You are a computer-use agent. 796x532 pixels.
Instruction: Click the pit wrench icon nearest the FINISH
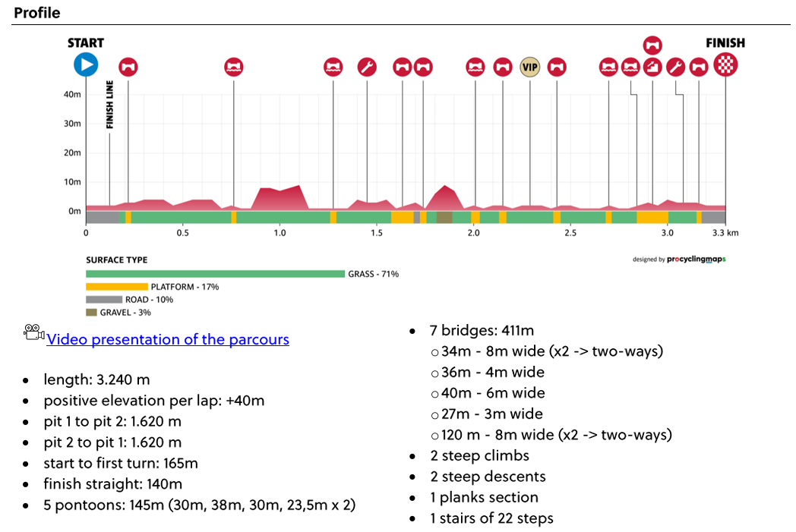[674, 68]
